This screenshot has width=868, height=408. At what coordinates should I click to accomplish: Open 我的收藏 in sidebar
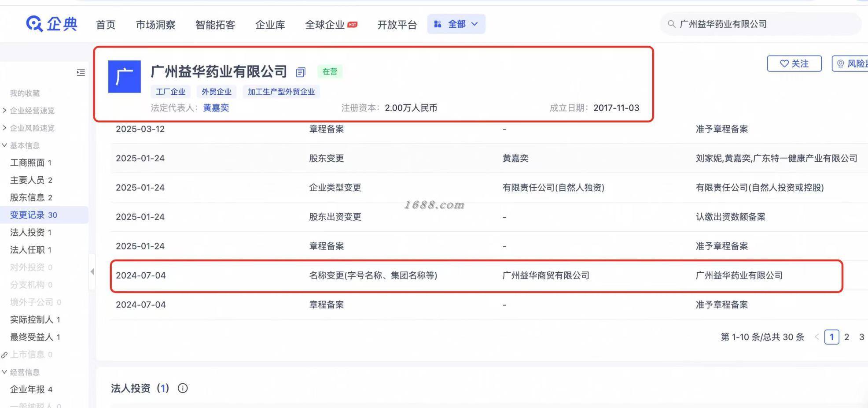tap(25, 93)
